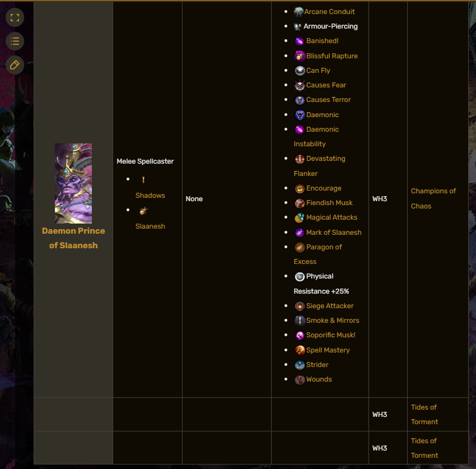476x469 pixels.
Task: Click the Lore of Shadows icon
Action: click(143, 180)
